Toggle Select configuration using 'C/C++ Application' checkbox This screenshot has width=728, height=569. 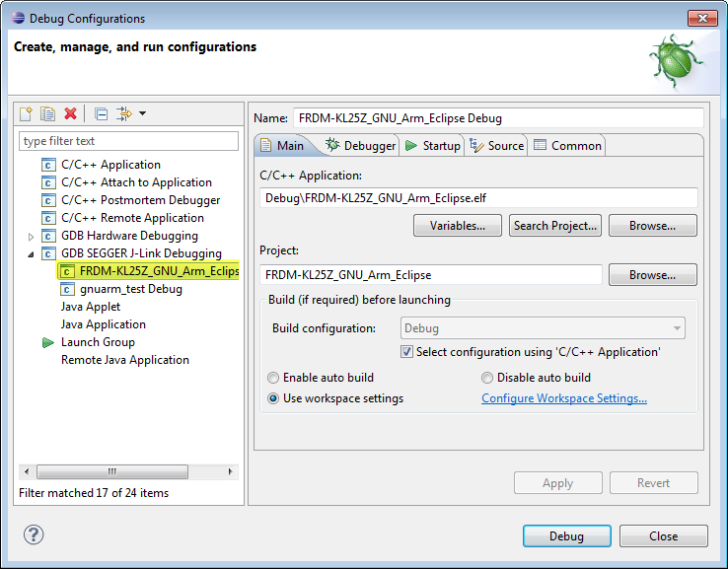[x=406, y=352]
